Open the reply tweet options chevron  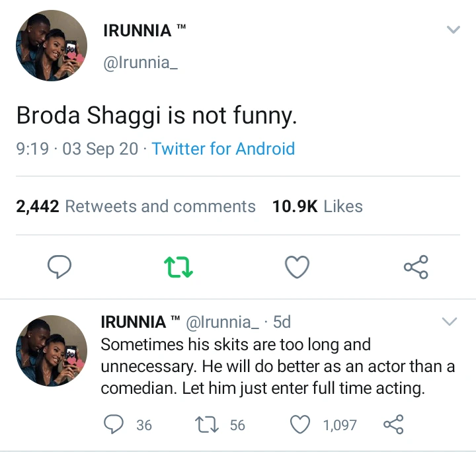coord(449,322)
